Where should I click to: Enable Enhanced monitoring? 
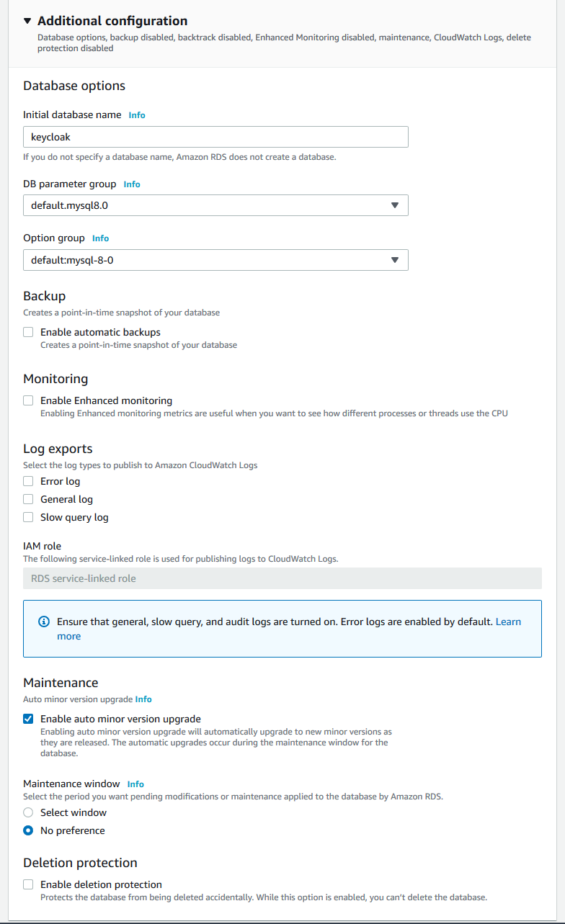[x=27, y=400]
